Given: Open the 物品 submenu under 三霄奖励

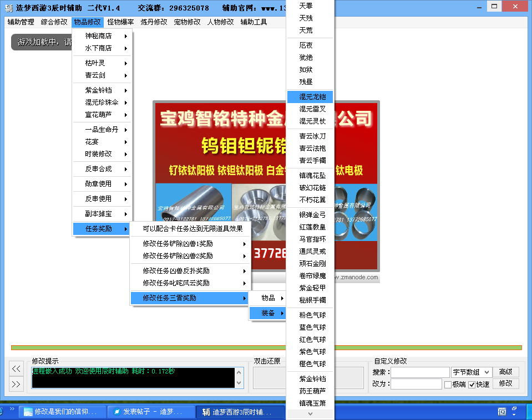Looking at the screenshot, I should (x=268, y=298).
